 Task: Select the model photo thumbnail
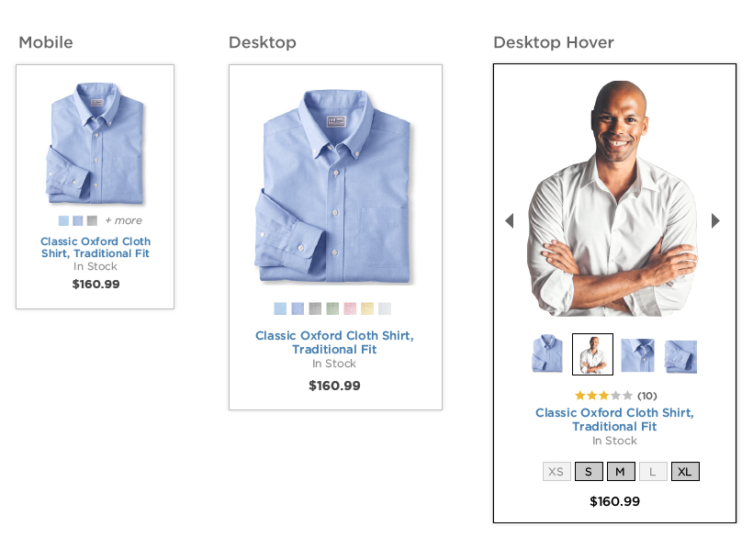[x=592, y=354]
